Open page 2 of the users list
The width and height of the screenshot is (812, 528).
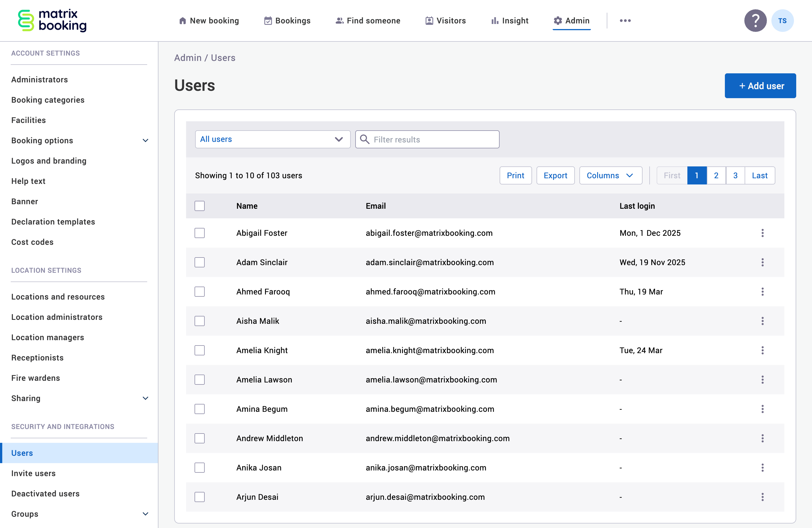716,175
